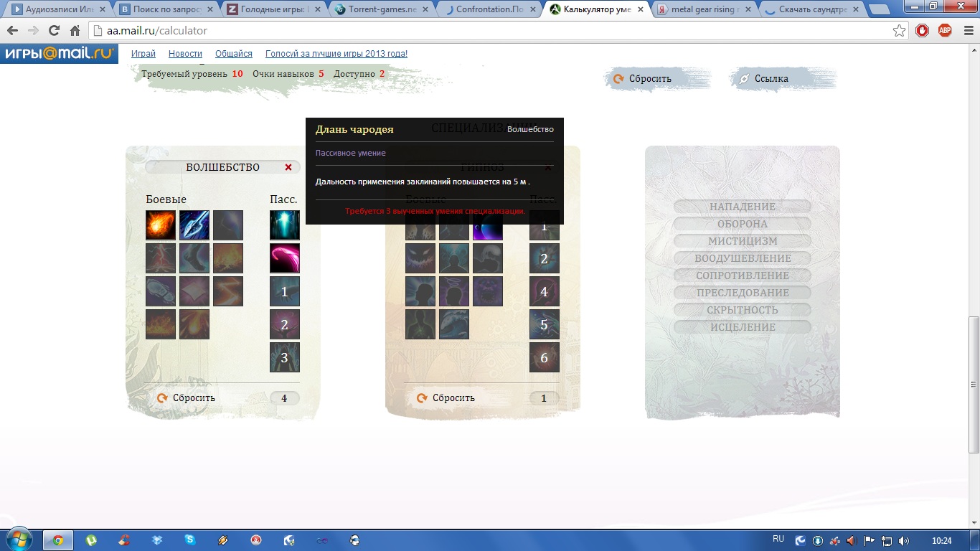Viewport: 980px width, 551px height.
Task: Select passive slot 2 in Волшебство
Action: [x=285, y=324]
